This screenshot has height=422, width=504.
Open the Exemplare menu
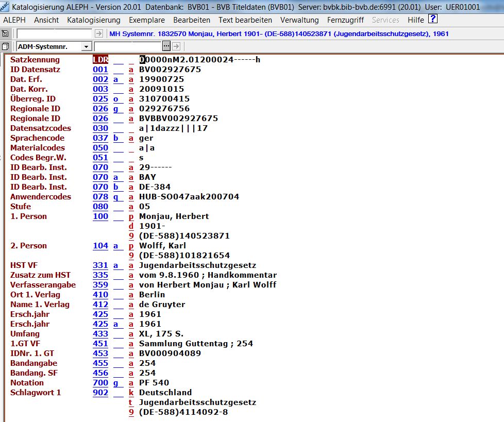click(x=146, y=20)
